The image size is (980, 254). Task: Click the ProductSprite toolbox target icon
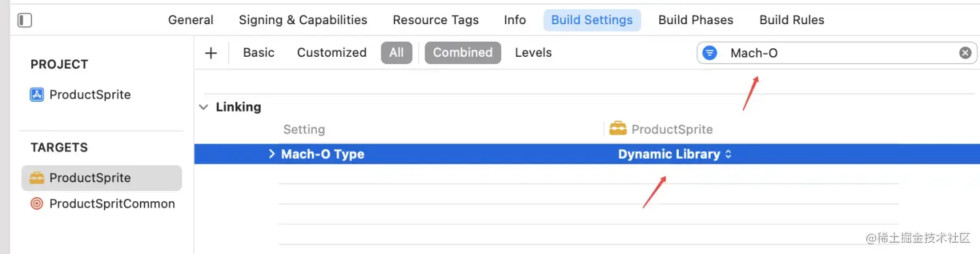37,178
